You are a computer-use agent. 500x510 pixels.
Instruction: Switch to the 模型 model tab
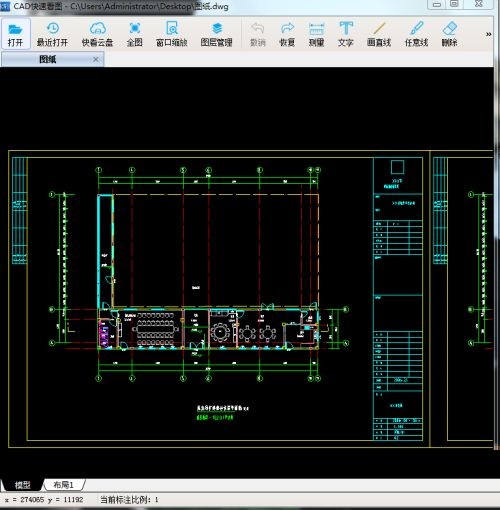[23, 485]
